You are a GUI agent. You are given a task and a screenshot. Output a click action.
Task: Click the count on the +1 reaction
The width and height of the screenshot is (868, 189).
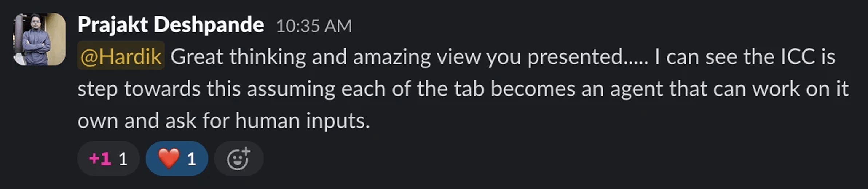pos(123,159)
